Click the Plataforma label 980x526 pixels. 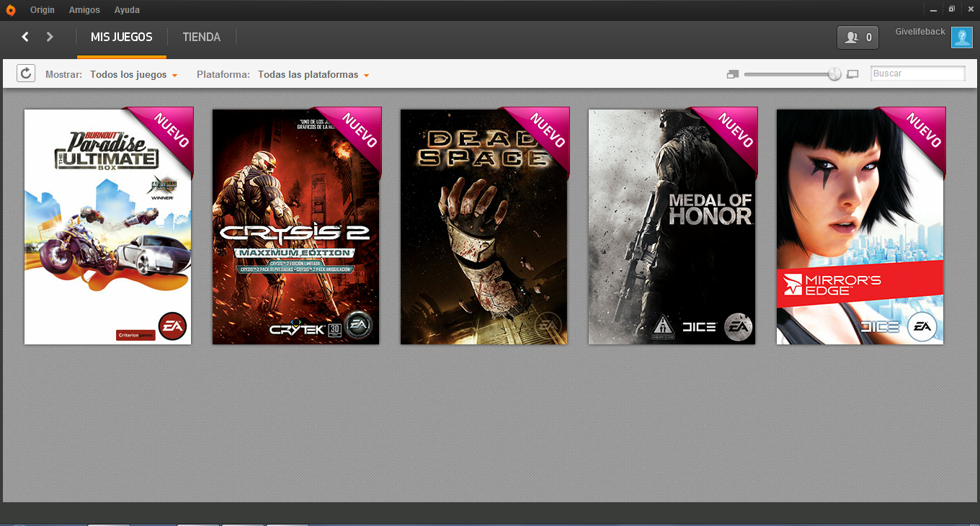[x=223, y=74]
